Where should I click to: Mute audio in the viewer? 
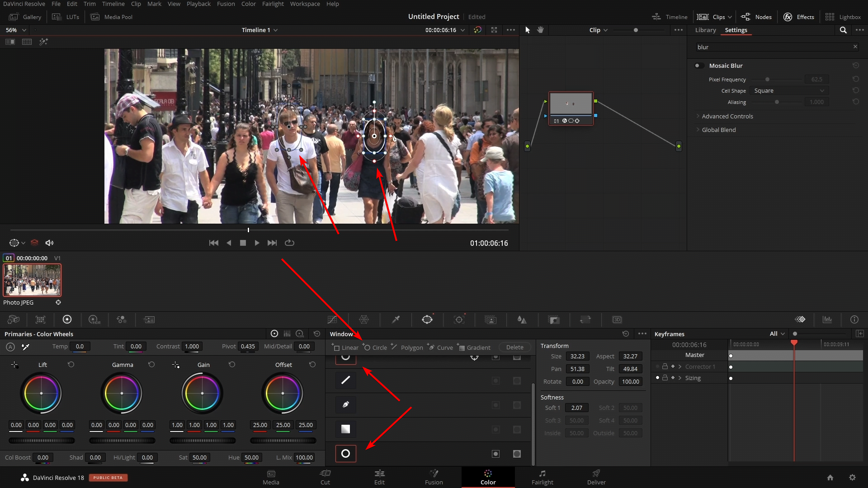(50, 243)
